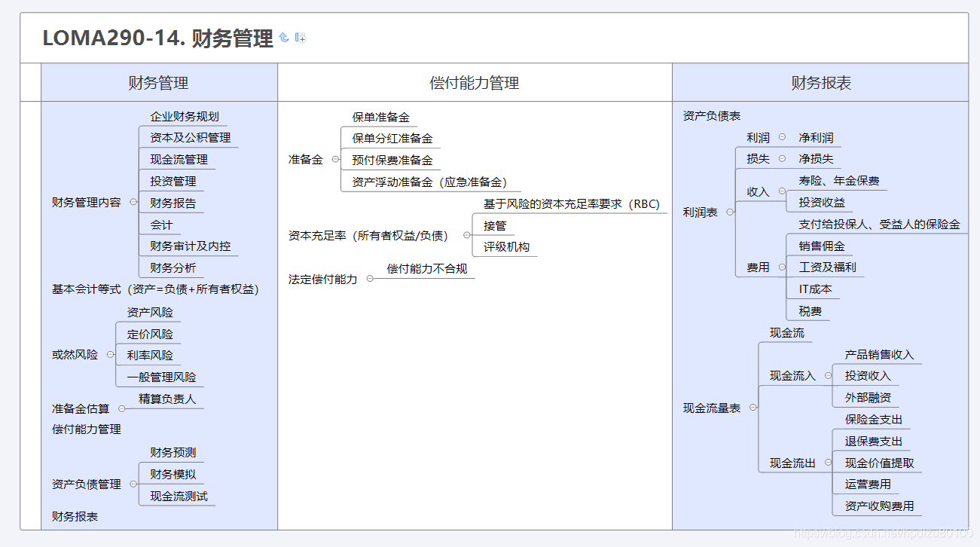Collapse the 法定偿付能力 branch

click(370, 279)
